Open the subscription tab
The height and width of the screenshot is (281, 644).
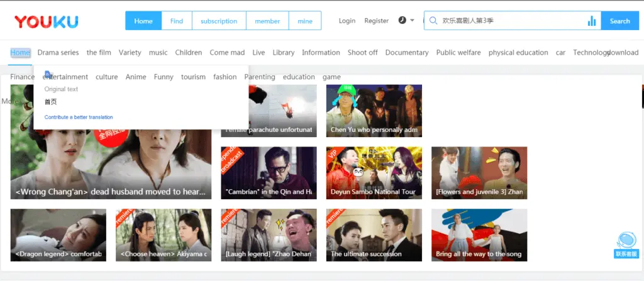coord(219,21)
